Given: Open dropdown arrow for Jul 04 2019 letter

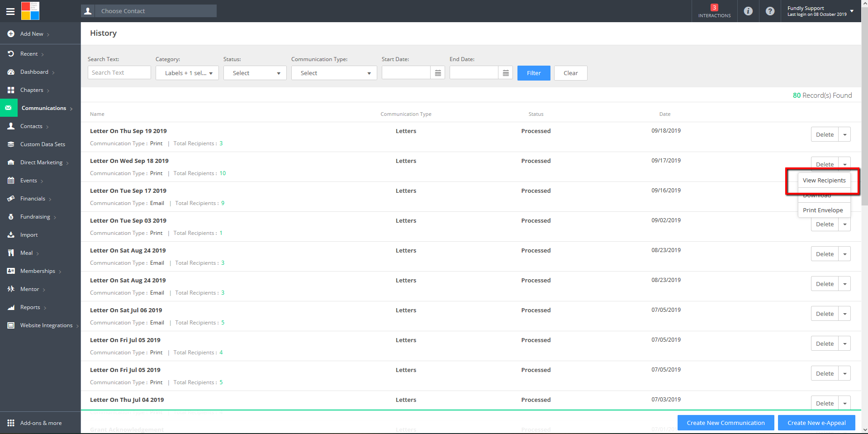Looking at the screenshot, I should click(x=844, y=403).
